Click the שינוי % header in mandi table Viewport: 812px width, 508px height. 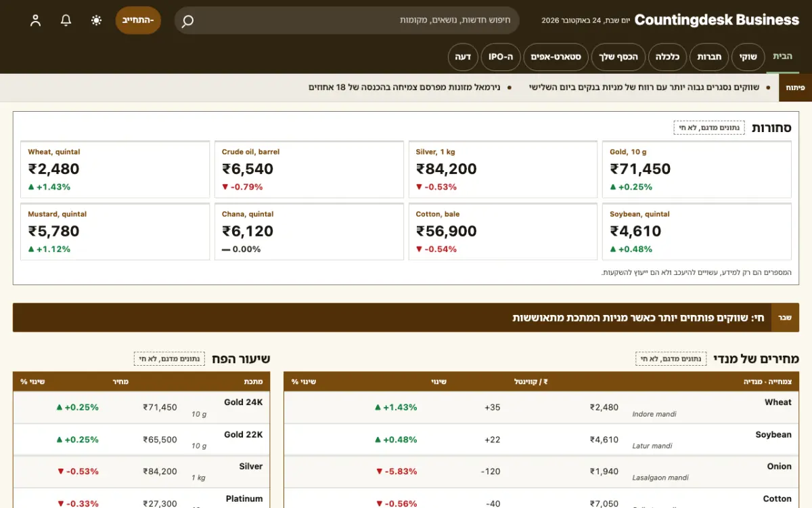[x=304, y=382]
